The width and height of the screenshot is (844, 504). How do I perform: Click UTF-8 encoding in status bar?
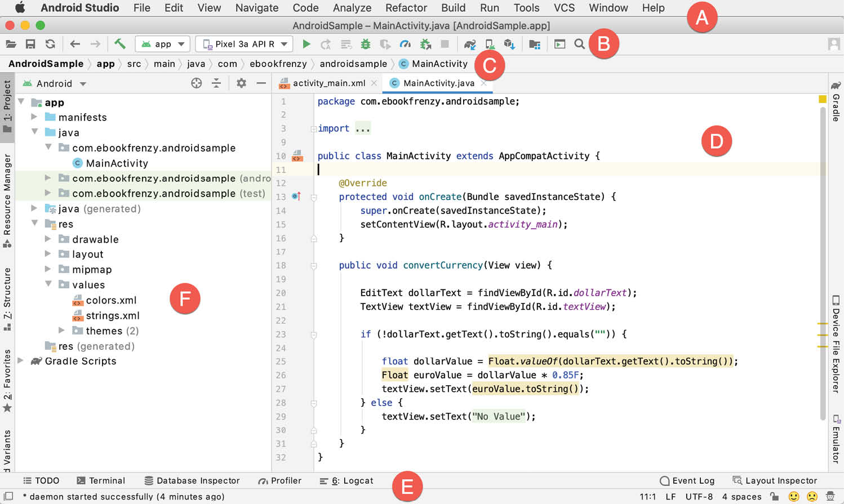pyautogui.click(x=699, y=497)
